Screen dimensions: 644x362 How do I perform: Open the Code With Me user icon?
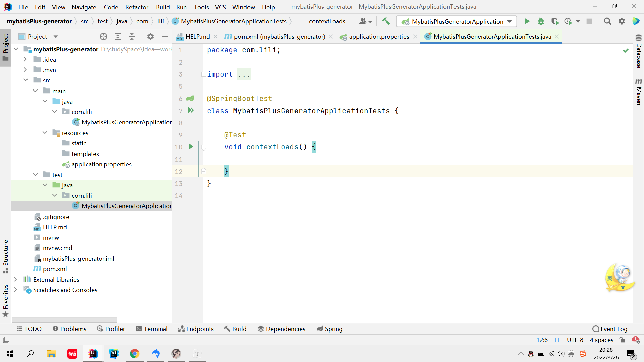(365, 21)
